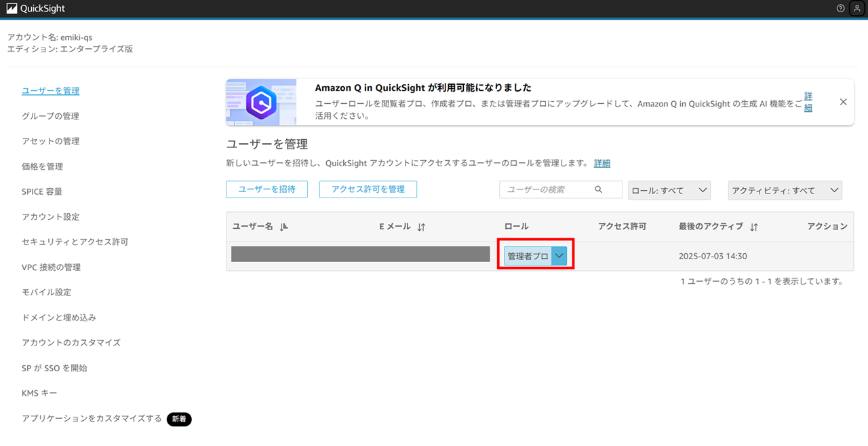Click the search magnifier icon

click(x=598, y=189)
